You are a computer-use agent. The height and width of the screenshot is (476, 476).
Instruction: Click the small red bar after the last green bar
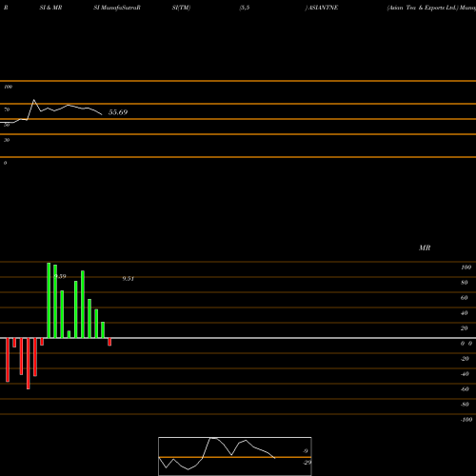[x=109, y=342]
